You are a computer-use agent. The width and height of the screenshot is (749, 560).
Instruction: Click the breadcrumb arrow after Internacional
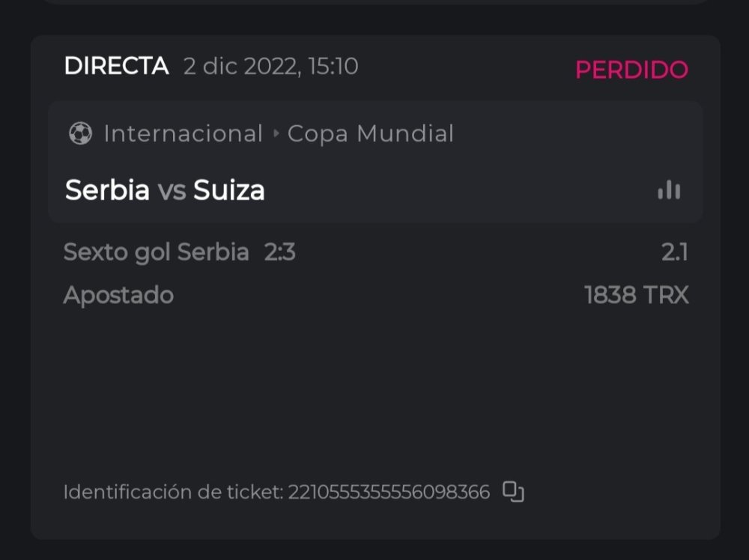coord(276,134)
